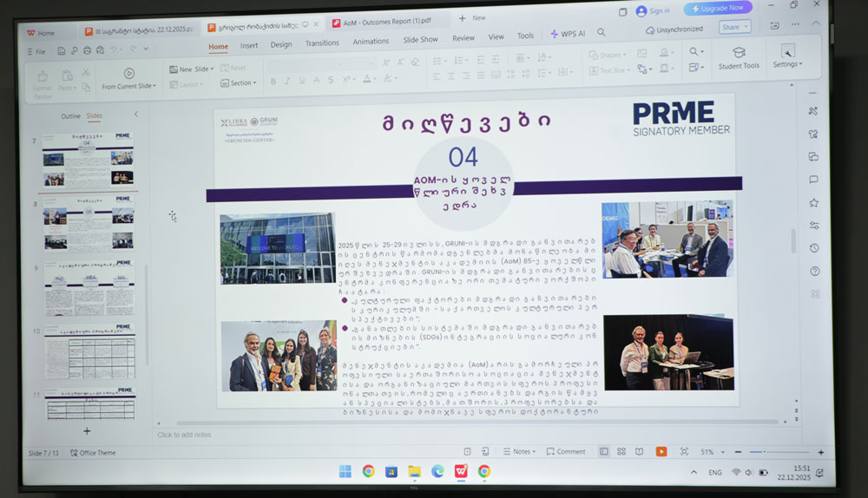Toggle normal view in status bar
This screenshot has width=868, height=498.
[603, 451]
